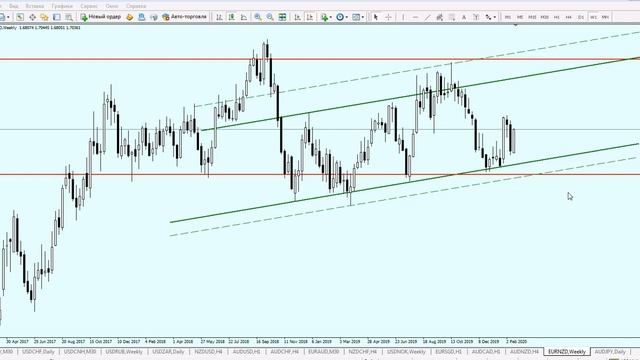The width and height of the screenshot is (640, 360).
Task: Click the add indicators icon
Action: 324,17
